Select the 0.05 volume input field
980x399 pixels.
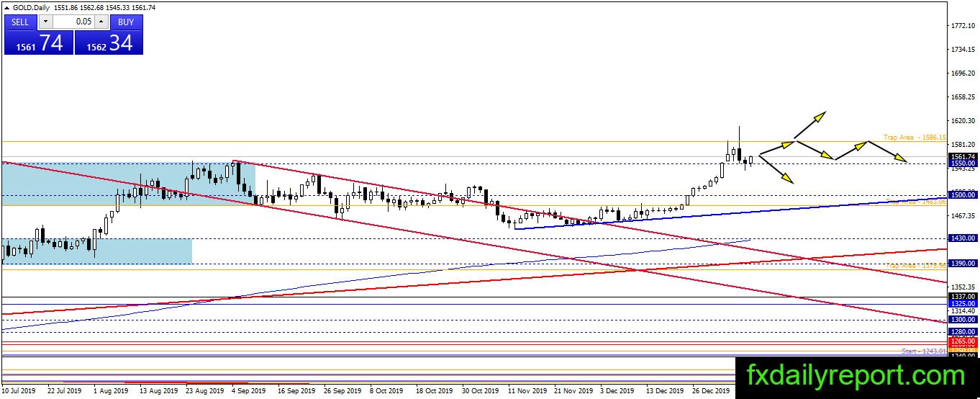click(x=73, y=22)
